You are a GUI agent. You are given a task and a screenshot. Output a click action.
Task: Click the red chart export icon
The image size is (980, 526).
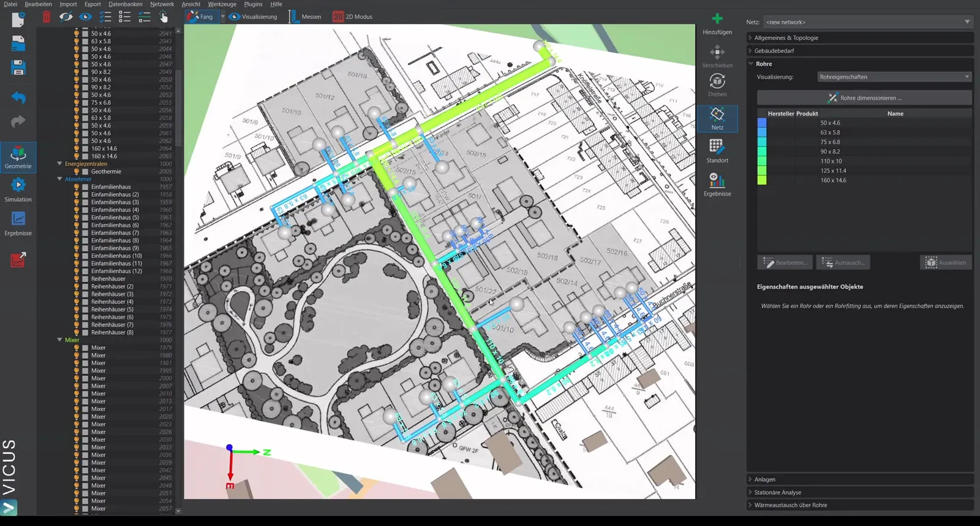18,259
